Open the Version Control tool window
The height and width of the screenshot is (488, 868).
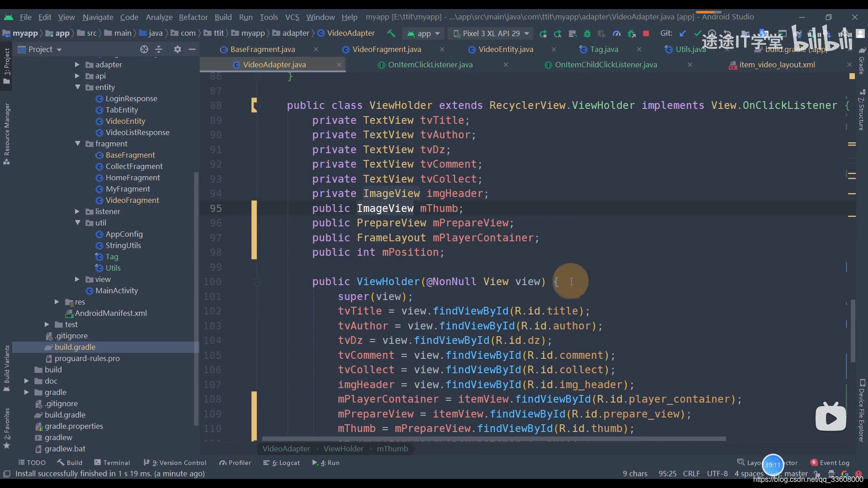pyautogui.click(x=175, y=463)
